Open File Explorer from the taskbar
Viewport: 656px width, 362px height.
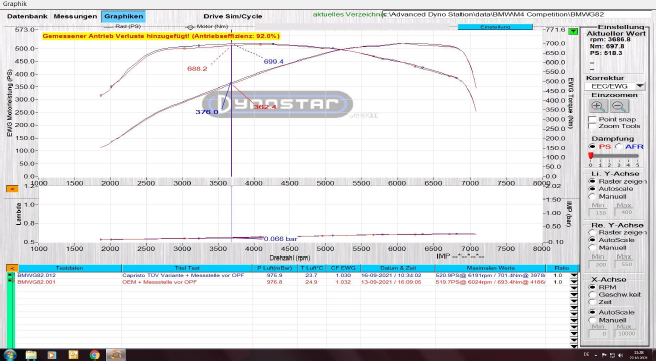click(x=31, y=355)
